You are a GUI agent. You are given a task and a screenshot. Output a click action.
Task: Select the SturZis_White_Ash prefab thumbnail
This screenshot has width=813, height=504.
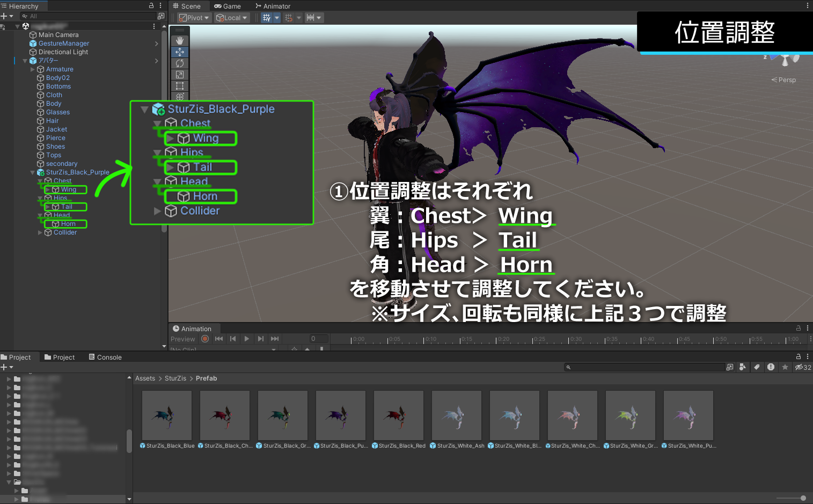(456, 415)
